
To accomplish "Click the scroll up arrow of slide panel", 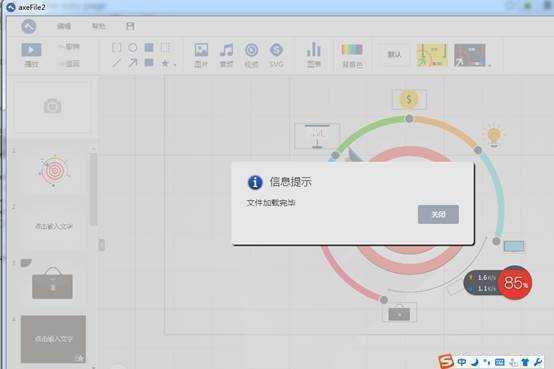I will point(93,148).
